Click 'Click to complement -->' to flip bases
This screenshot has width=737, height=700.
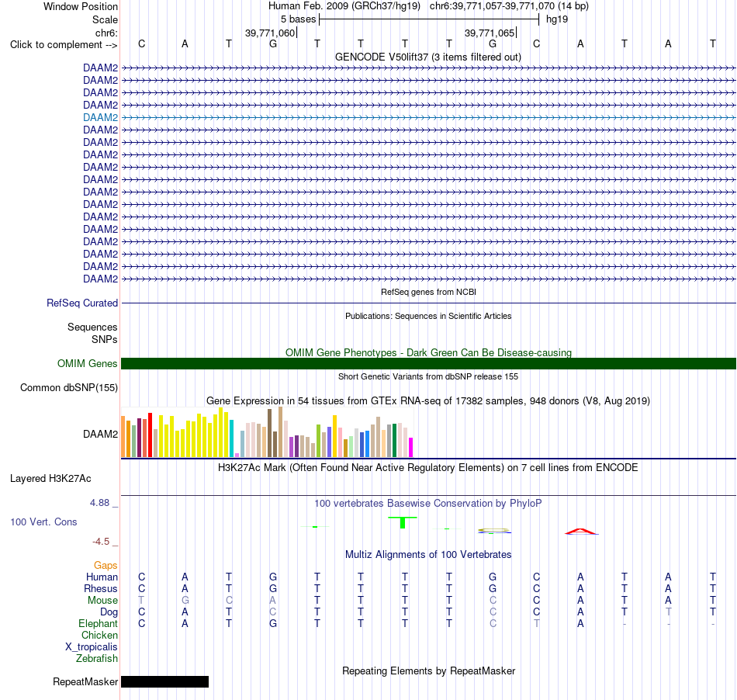point(64,45)
